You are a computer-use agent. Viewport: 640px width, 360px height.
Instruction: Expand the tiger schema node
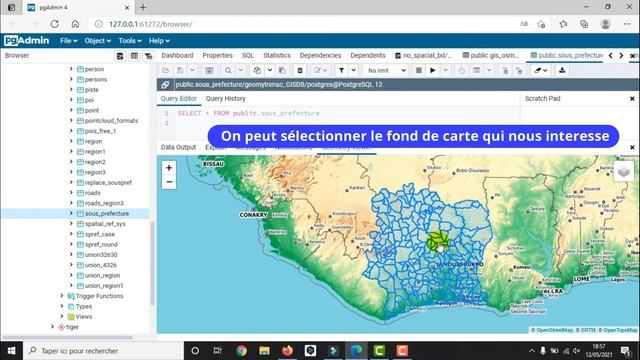click(52, 327)
